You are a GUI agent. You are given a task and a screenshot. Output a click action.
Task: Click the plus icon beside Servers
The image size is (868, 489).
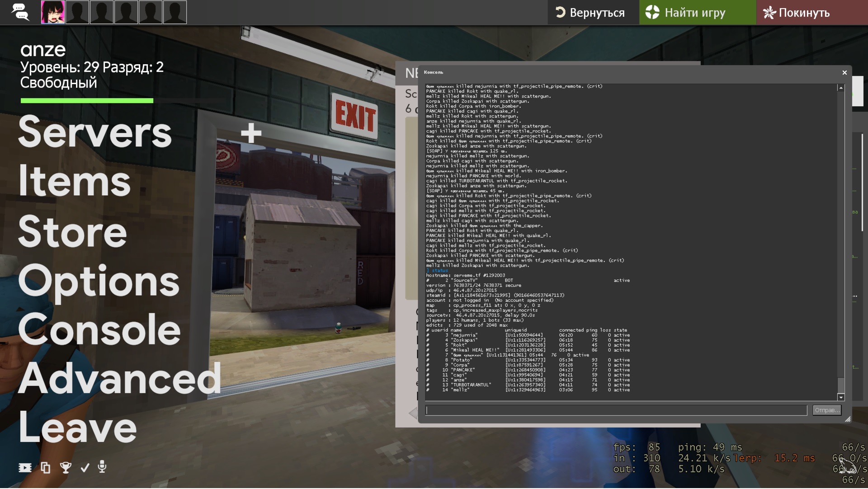(251, 133)
